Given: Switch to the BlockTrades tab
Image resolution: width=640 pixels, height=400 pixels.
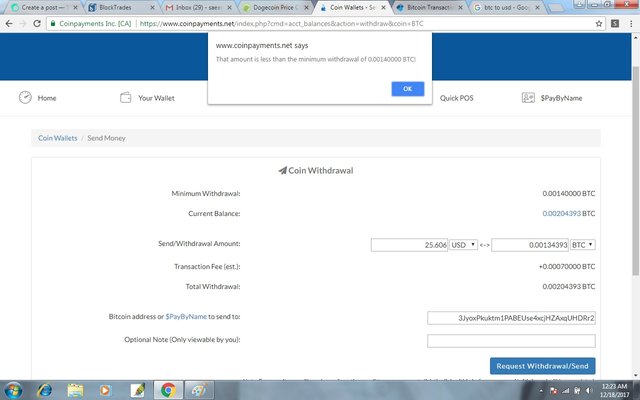Looking at the screenshot, I should click(121, 7).
